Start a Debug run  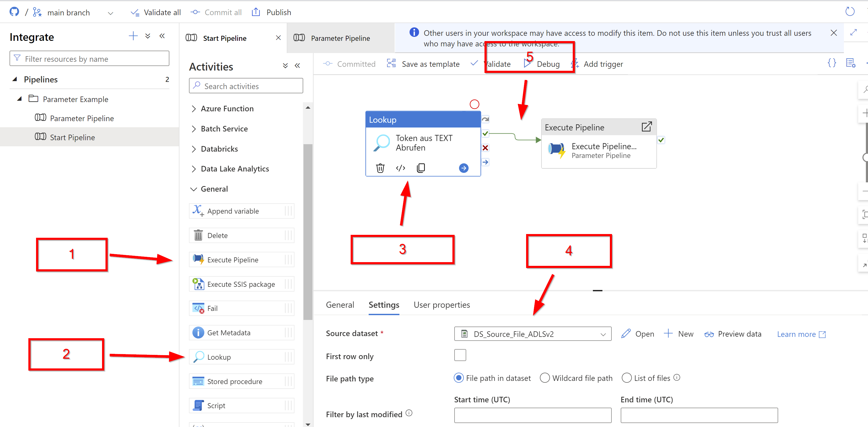(x=542, y=64)
